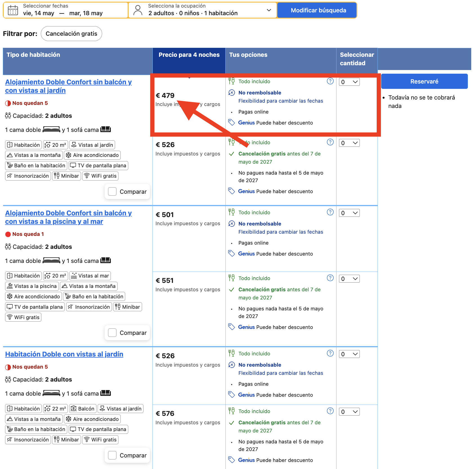Click the Genius tag icon in the €479 row
The image size is (476, 469).
coord(232,123)
